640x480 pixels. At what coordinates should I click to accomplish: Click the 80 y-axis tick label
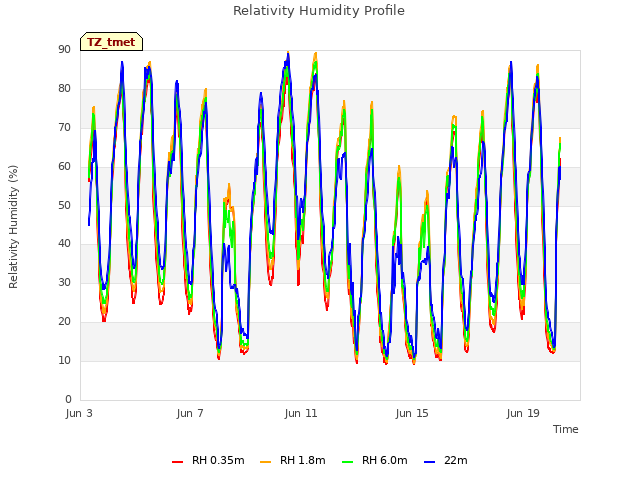[64, 89]
